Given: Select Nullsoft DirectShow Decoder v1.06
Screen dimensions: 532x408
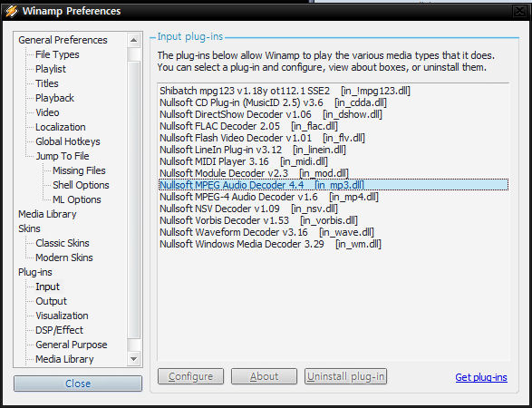Looking at the screenshot, I should [334, 114].
